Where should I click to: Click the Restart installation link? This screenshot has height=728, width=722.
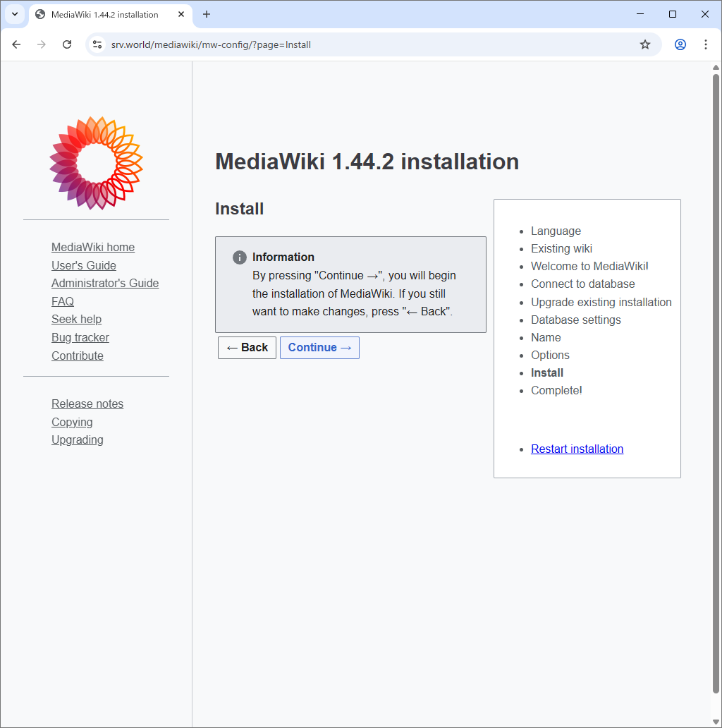click(x=577, y=449)
